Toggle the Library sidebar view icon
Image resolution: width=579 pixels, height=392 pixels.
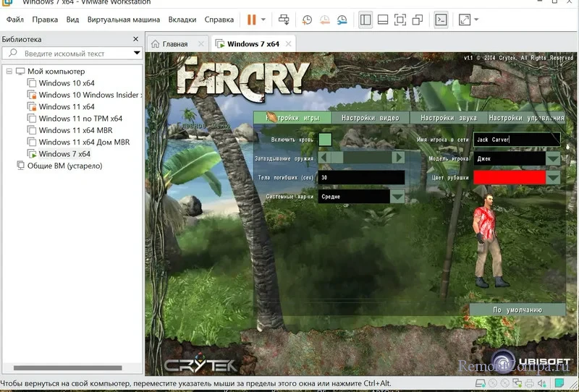pyautogui.click(x=365, y=20)
